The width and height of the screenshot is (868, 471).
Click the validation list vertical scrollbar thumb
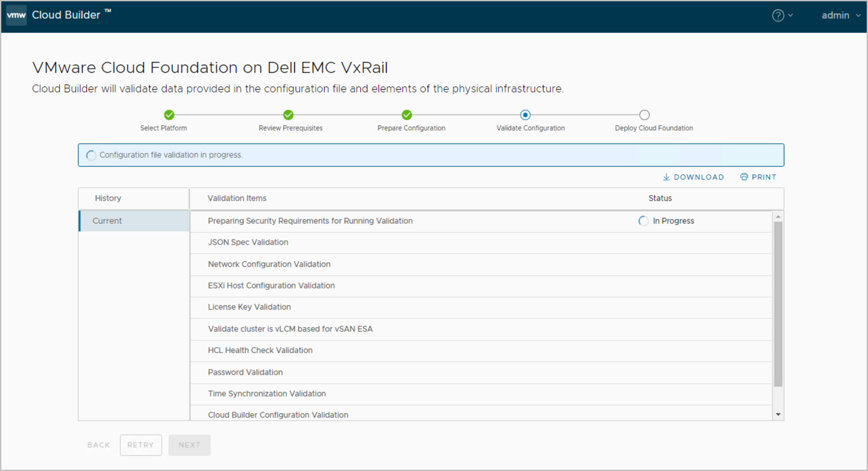[x=778, y=304]
